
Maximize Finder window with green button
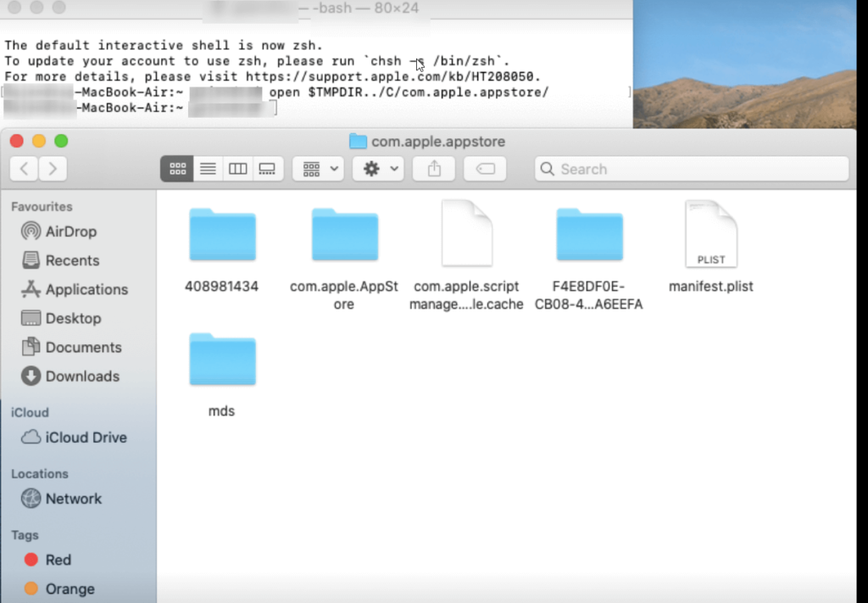point(61,141)
